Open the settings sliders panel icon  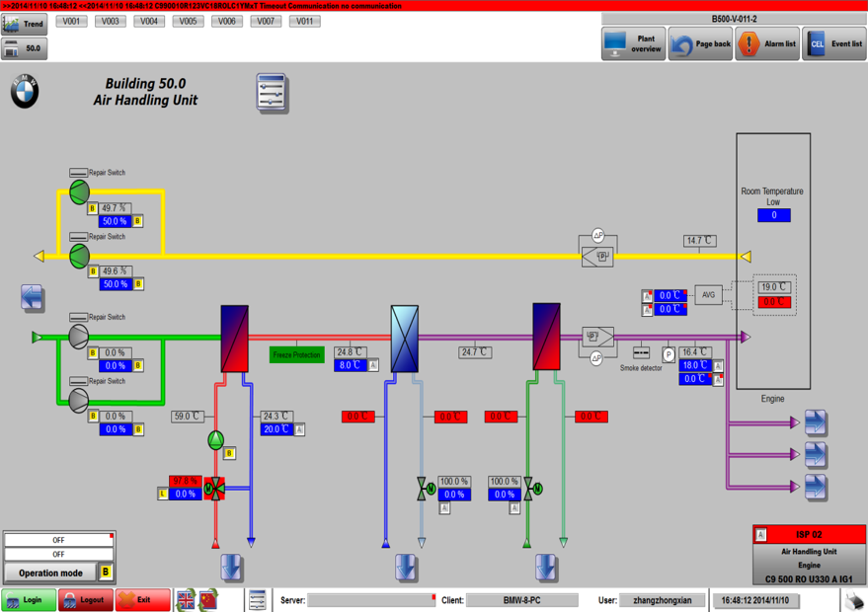click(272, 93)
